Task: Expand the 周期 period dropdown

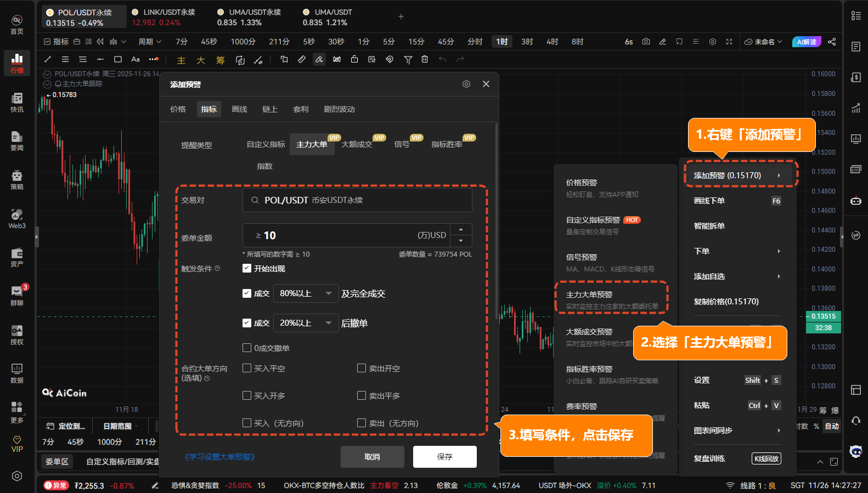Action: point(150,42)
